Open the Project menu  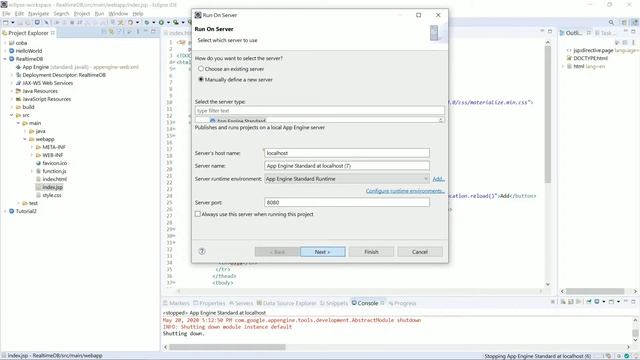(x=82, y=13)
